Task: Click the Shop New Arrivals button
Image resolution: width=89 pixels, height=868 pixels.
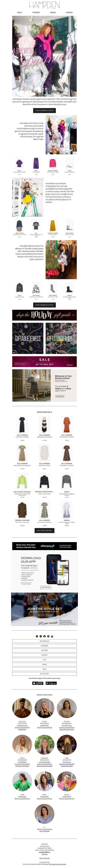Action: pos(44,530)
